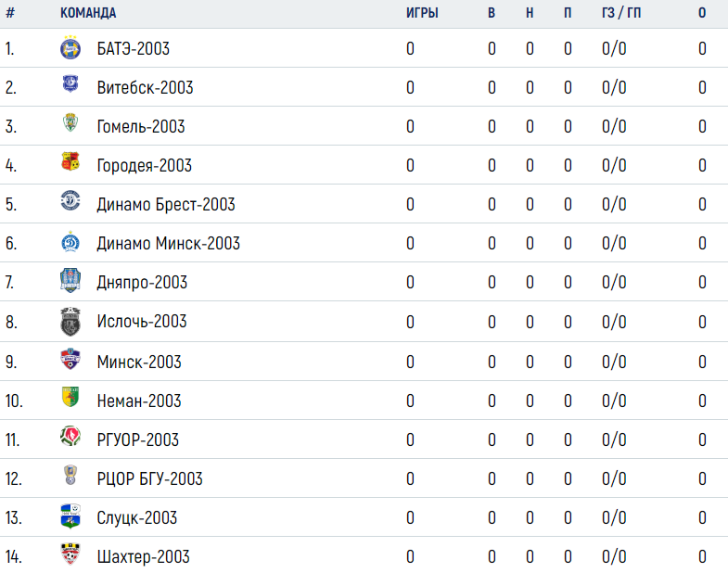The image size is (728, 573).
Task: Click the Динамо Минск-2003 logo
Action: tap(70, 242)
